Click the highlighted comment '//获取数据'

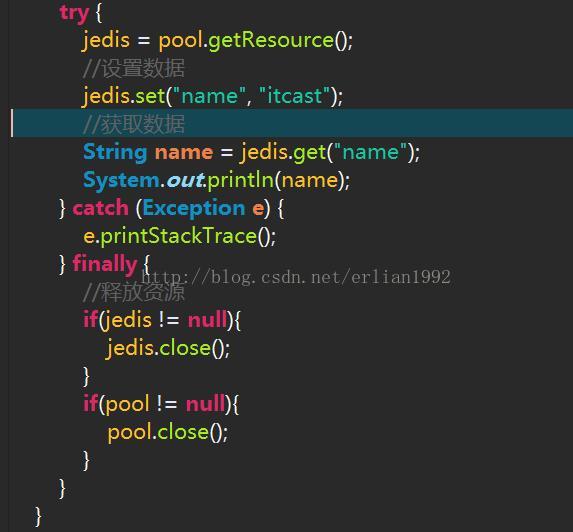pyautogui.click(x=134, y=124)
